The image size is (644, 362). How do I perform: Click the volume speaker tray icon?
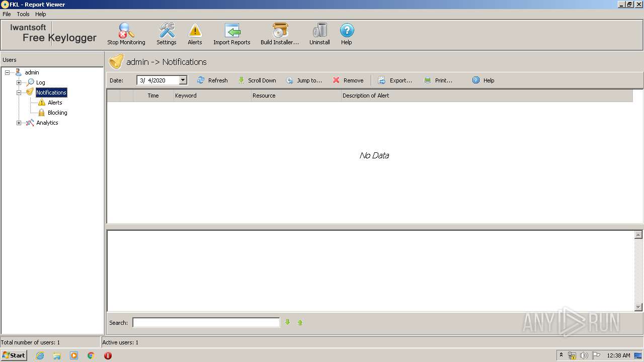tap(584, 355)
